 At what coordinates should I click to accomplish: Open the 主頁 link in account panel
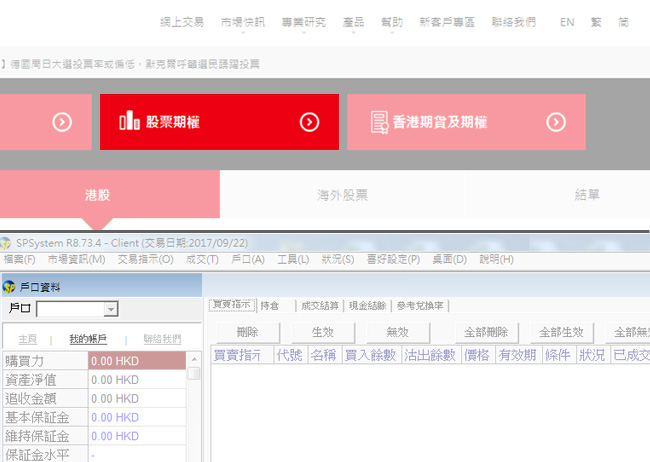[28, 339]
